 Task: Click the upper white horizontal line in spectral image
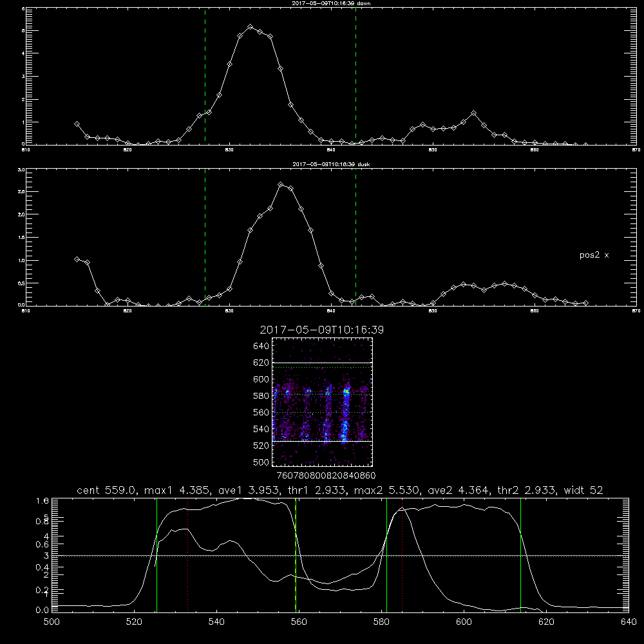322,363
